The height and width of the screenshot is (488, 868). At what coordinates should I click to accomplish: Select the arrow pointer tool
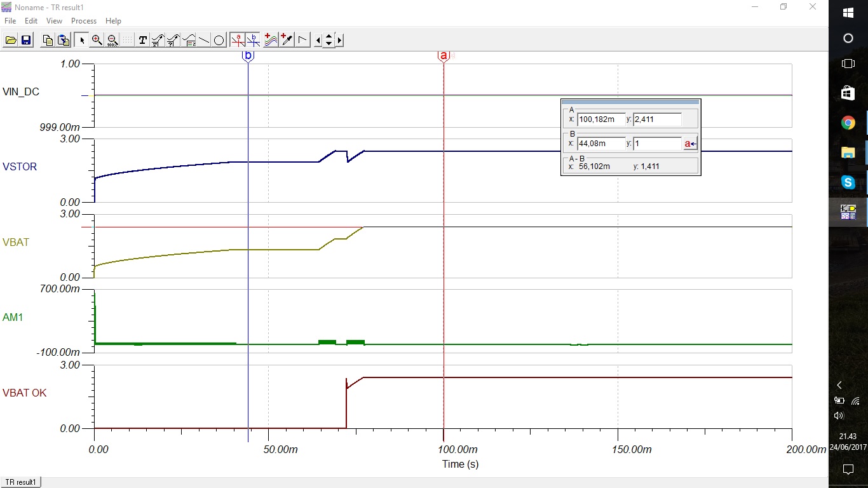81,39
